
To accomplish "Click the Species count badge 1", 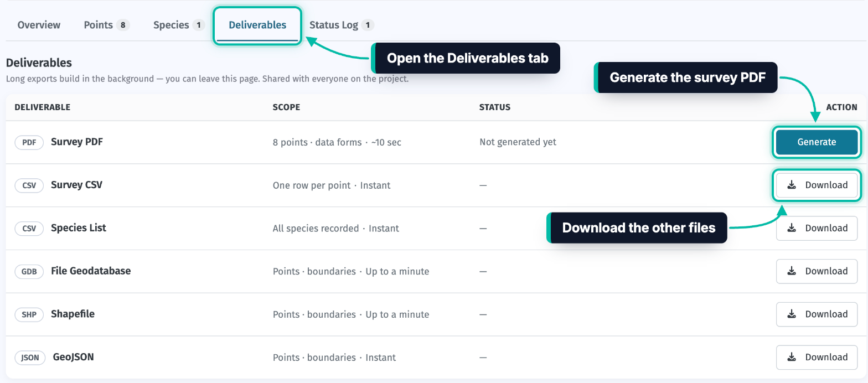I will (198, 25).
